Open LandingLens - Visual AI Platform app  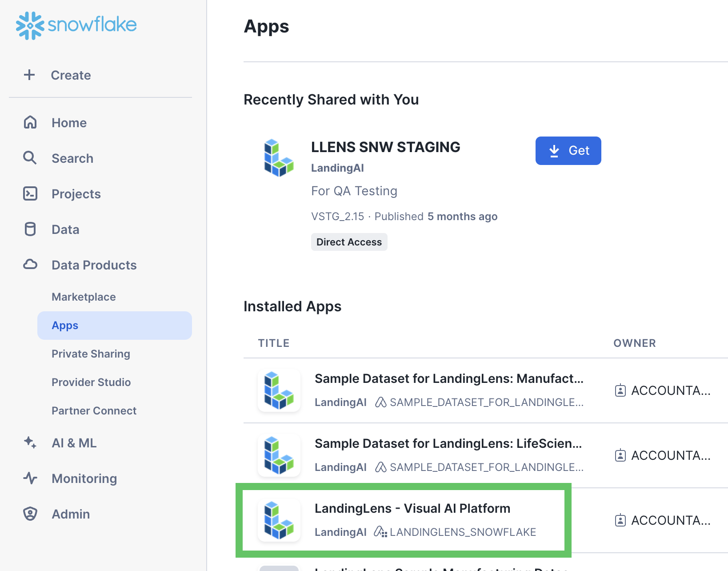pyautogui.click(x=412, y=508)
